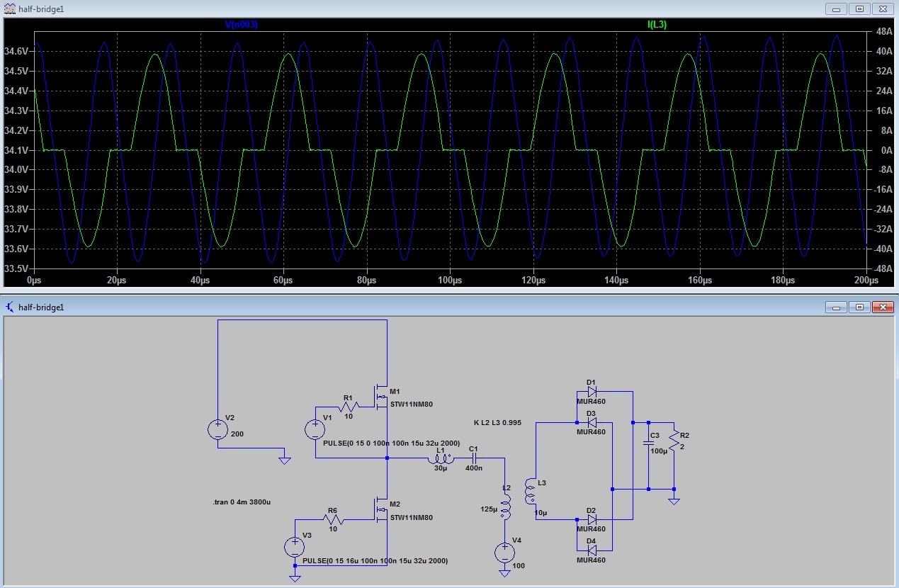Select capacitor C3 symbol
Image resolution: width=899 pixels, height=588 pixels.
[x=648, y=443]
